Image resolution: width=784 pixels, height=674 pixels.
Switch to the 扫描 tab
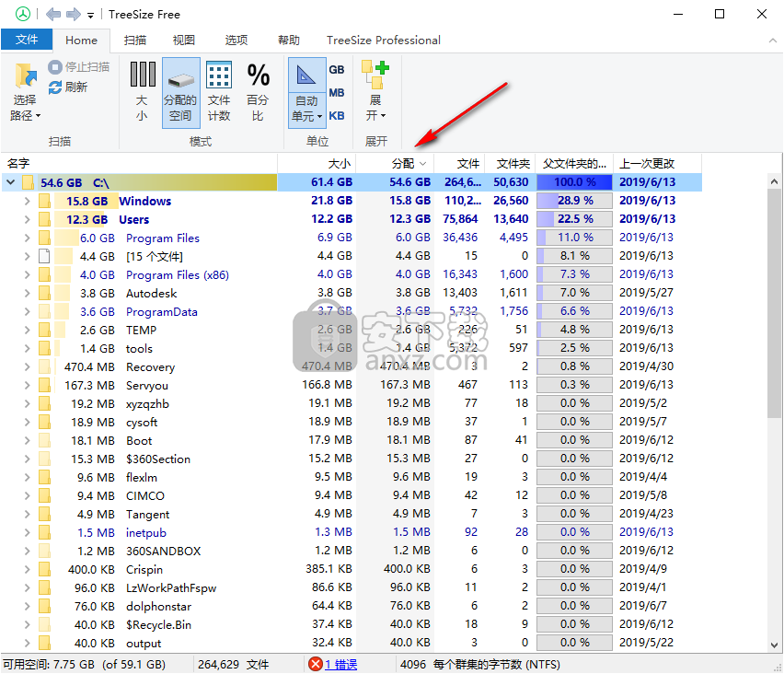pyautogui.click(x=135, y=40)
